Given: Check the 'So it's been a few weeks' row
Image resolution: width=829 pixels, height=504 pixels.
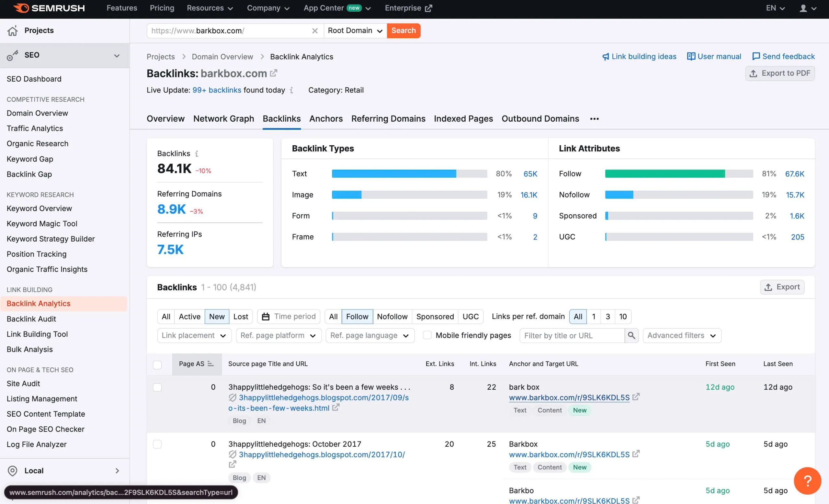Looking at the screenshot, I should (157, 387).
